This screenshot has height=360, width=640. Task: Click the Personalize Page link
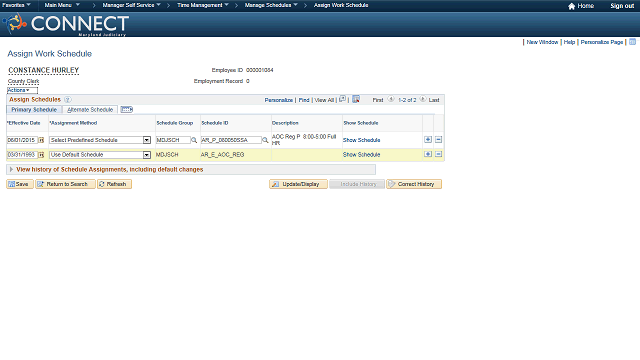602,42
